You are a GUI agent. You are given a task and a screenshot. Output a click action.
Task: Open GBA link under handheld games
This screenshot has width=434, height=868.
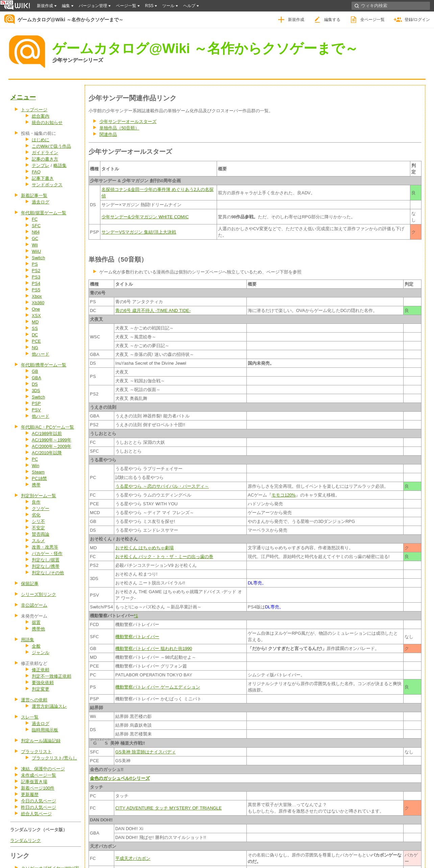37,378
